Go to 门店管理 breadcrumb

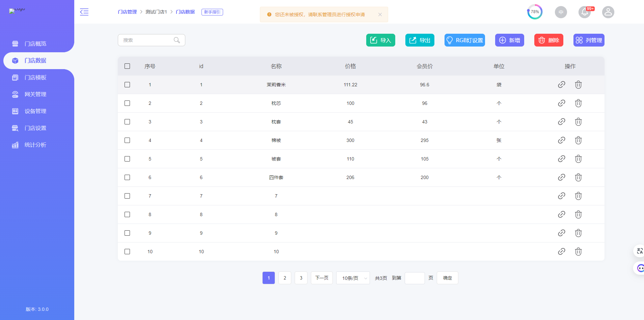tap(127, 12)
